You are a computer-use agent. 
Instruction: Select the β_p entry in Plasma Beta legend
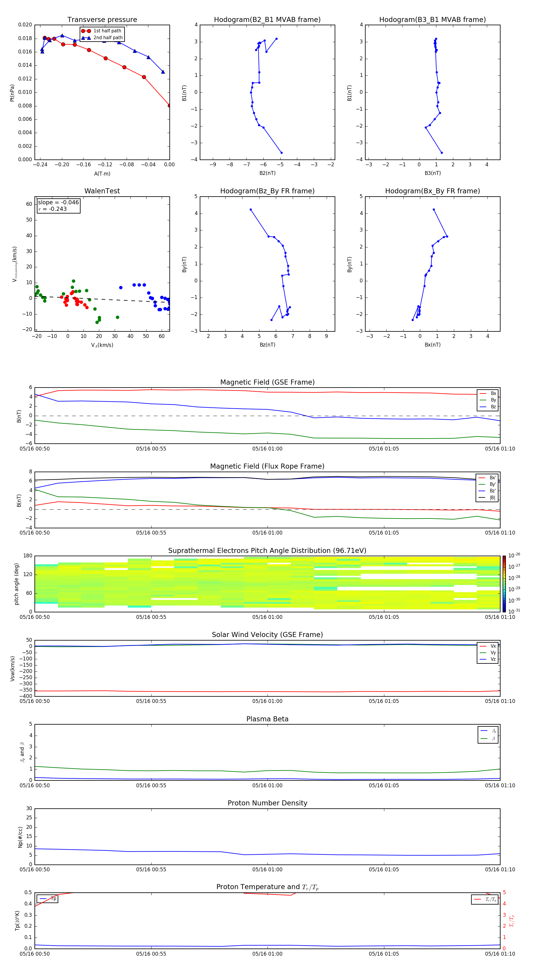click(x=488, y=731)
